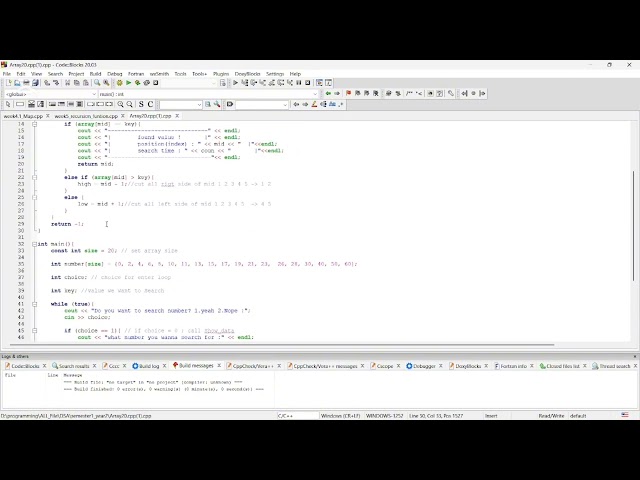
Task: Collapse the while loop fold at line 41
Action: pos(35,304)
